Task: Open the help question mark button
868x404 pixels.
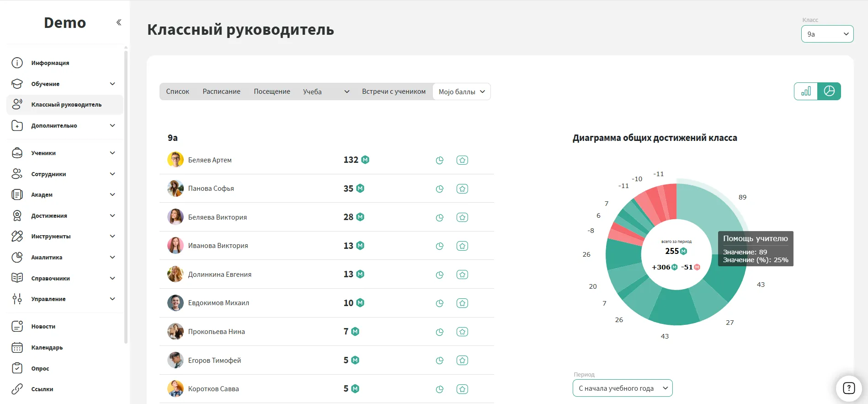Action: (x=848, y=388)
